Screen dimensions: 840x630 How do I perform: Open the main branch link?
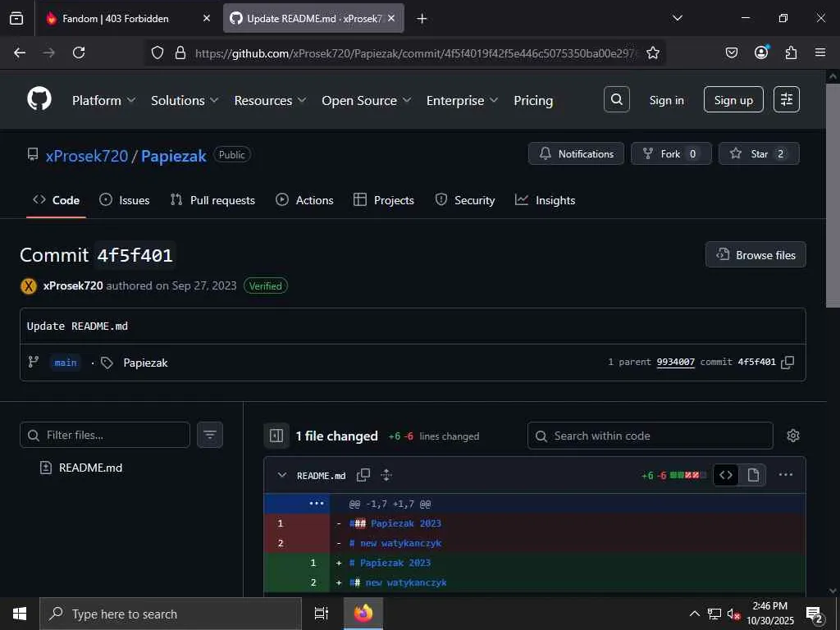[x=66, y=363]
